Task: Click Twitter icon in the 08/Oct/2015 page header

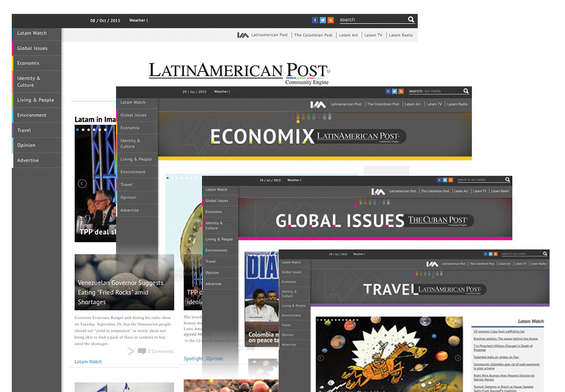Action: click(323, 20)
